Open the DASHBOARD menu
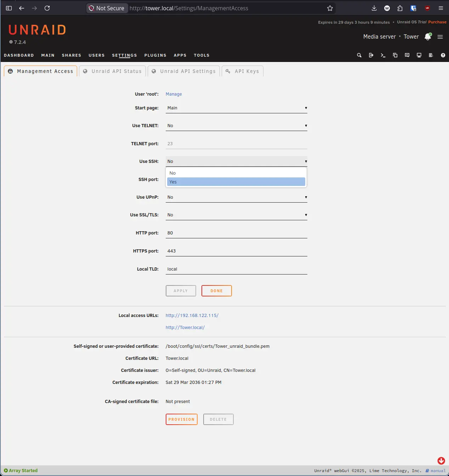 coord(19,55)
